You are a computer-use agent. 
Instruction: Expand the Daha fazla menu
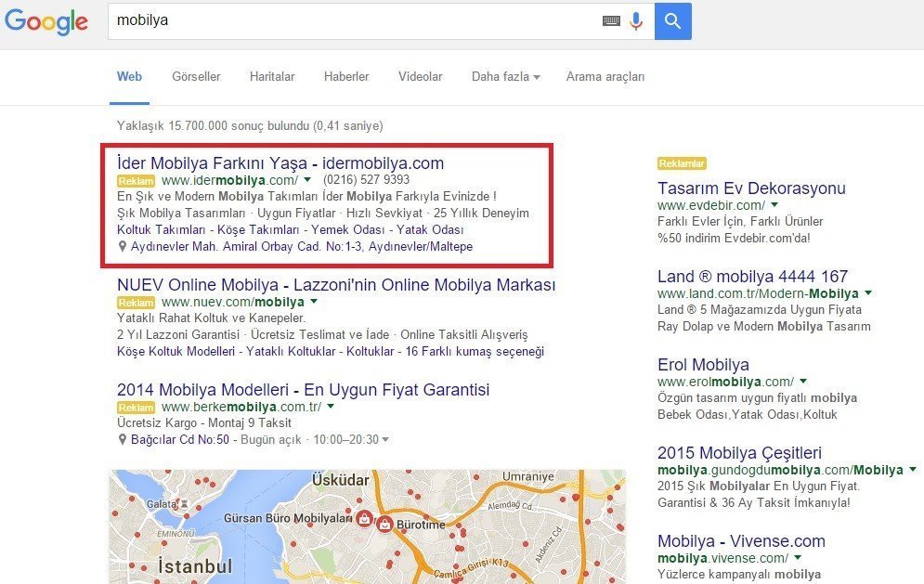[x=505, y=77]
